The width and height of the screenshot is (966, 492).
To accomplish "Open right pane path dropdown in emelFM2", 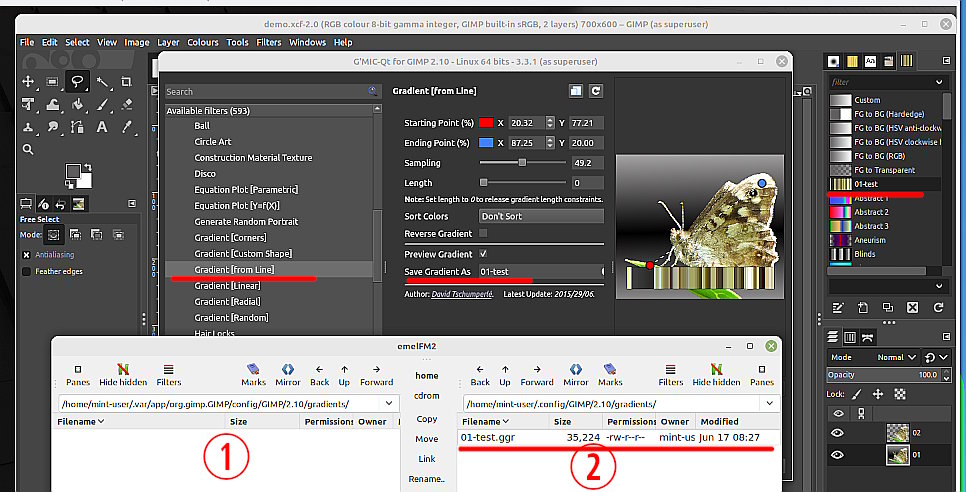I will point(770,403).
